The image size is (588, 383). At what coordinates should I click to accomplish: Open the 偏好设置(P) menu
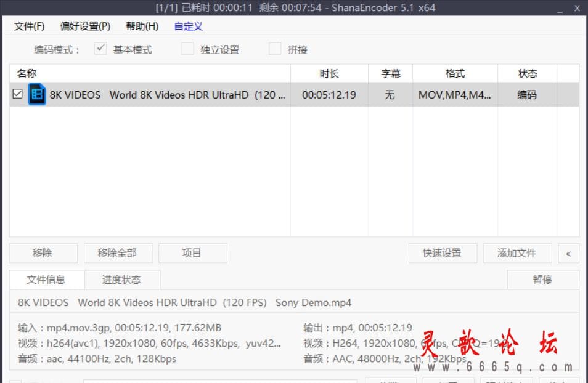[85, 26]
